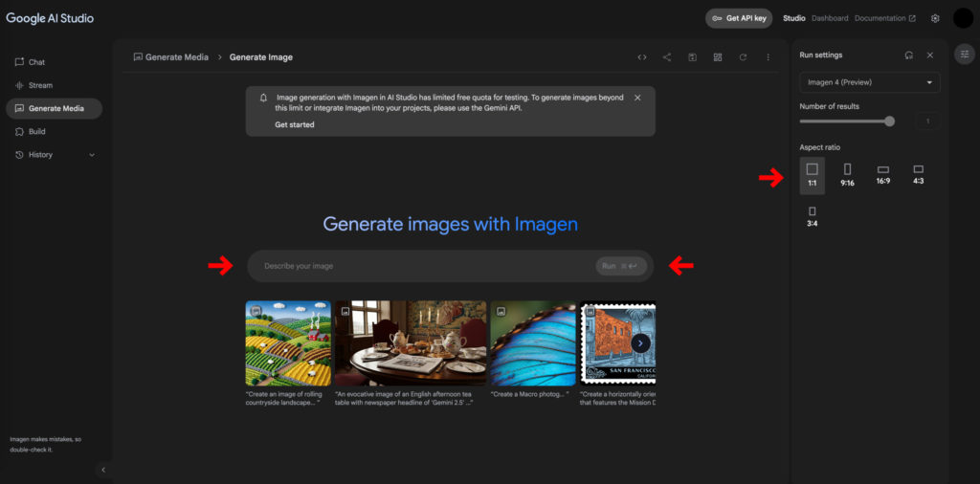Reset run settings to defaults
Viewport: 980px width, 484px height.
coord(909,55)
